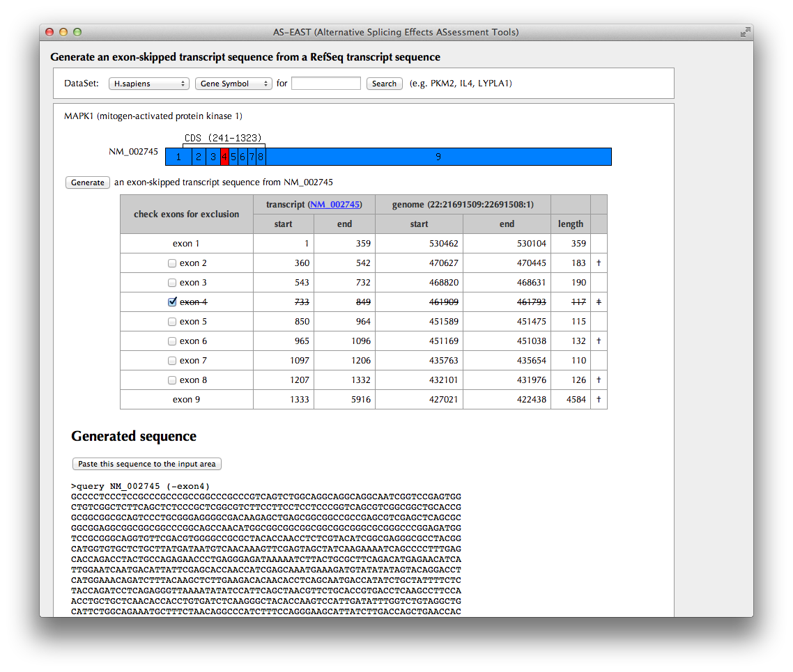Click Paste this sequence to the input area
This screenshot has height=672, width=793.
click(x=146, y=464)
